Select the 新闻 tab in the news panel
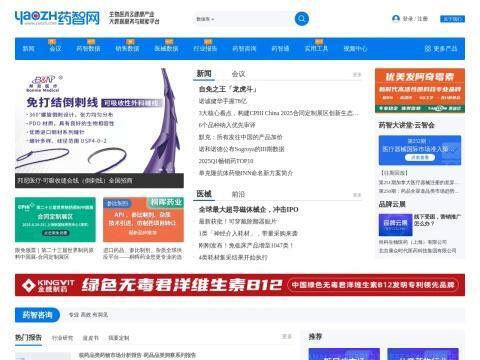The width and height of the screenshot is (480, 360). point(204,74)
